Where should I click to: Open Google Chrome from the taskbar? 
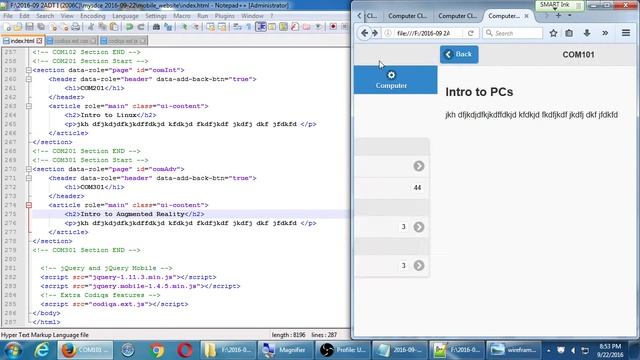click(157, 350)
